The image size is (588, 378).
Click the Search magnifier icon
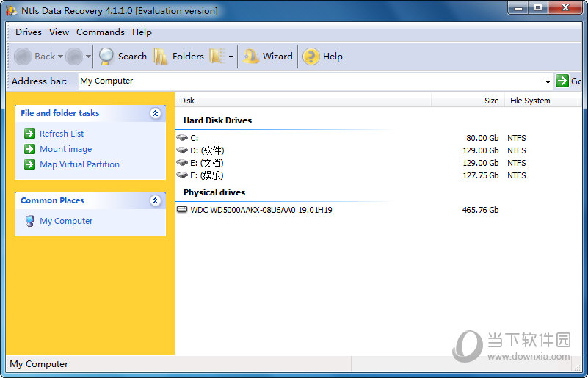pos(106,57)
